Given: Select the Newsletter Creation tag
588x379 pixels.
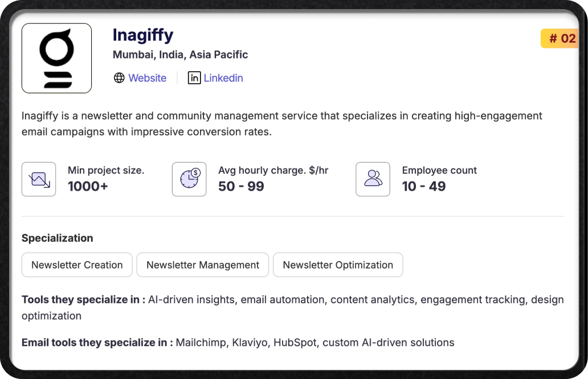Looking at the screenshot, I should coord(77,265).
